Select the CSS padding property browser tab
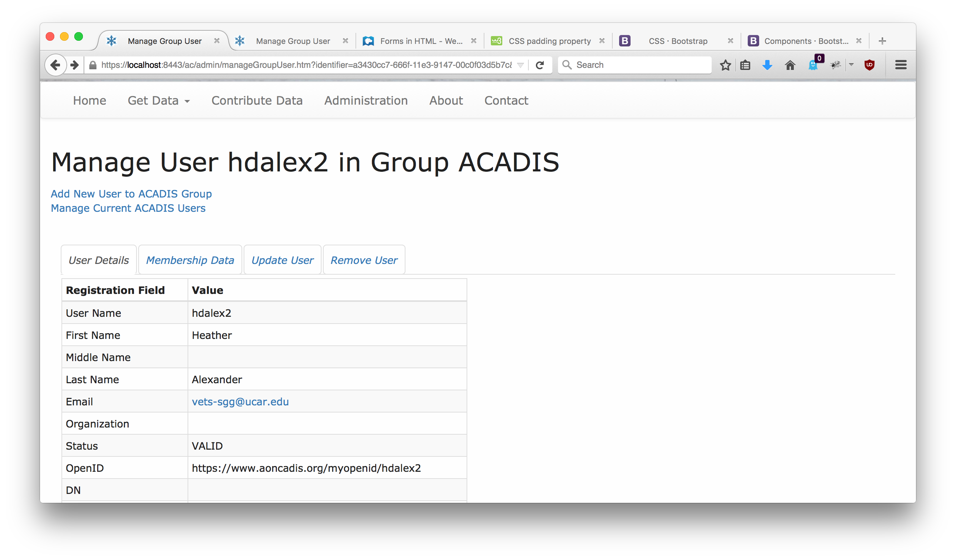 click(549, 41)
